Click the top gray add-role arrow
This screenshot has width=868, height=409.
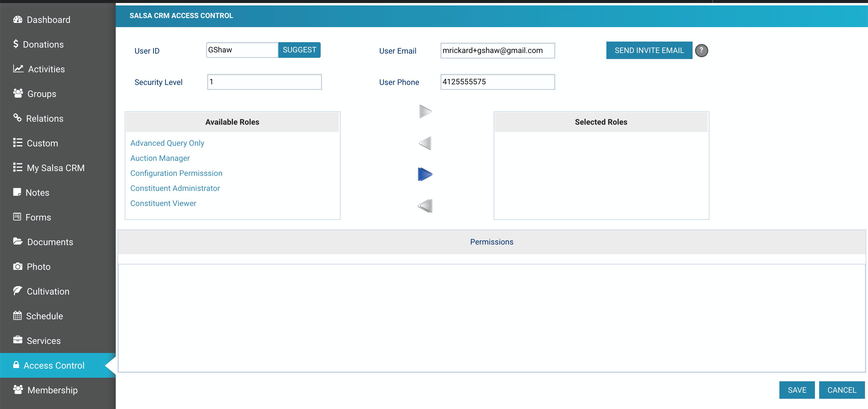(x=425, y=111)
